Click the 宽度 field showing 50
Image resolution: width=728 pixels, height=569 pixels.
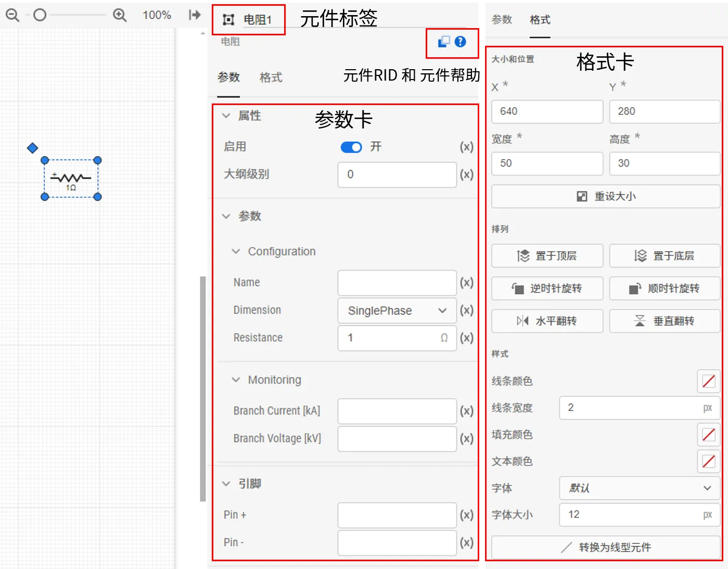(x=547, y=163)
